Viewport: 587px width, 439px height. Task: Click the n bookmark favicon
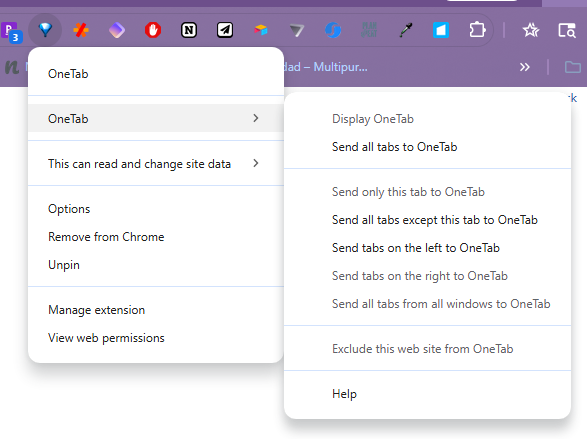tap(12, 67)
